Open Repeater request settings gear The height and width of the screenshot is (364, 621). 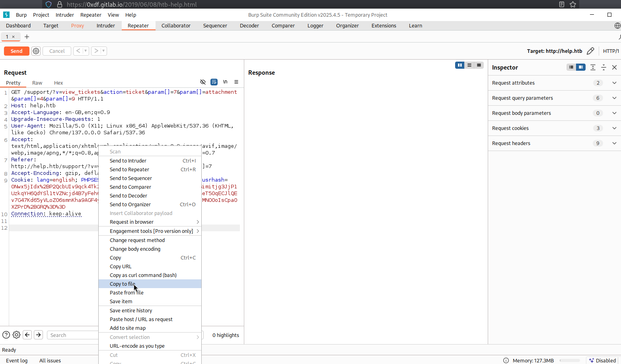[36, 51]
